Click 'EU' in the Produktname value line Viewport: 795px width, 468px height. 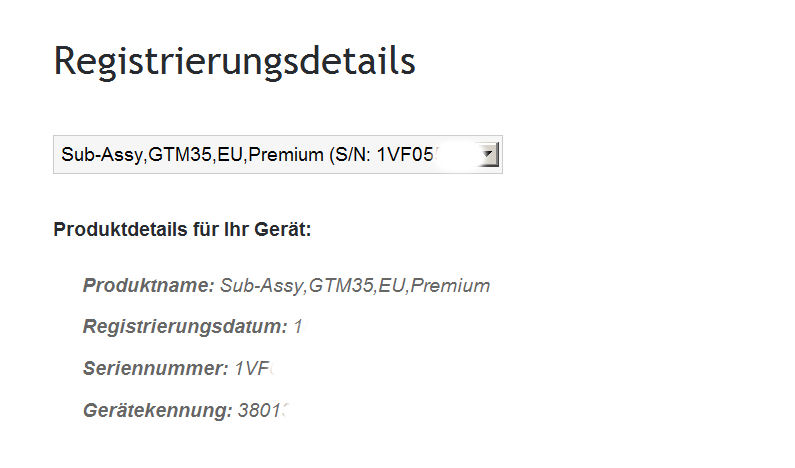pyautogui.click(x=391, y=286)
